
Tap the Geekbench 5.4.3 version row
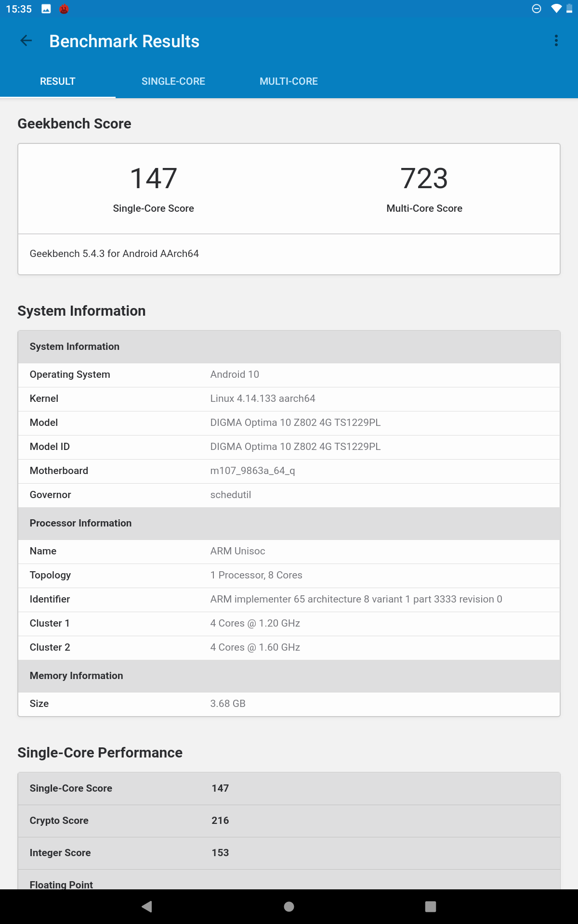[x=289, y=254]
